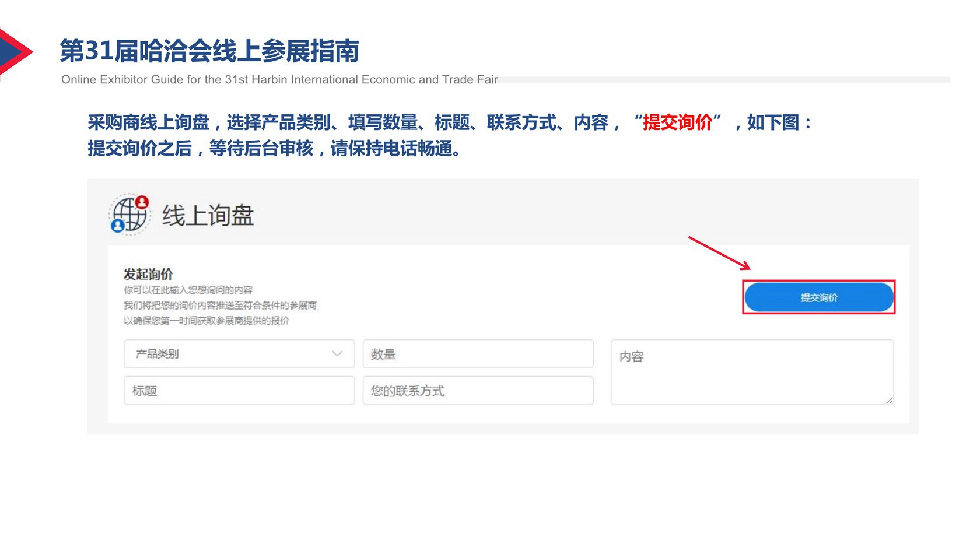The width and height of the screenshot is (980, 551).
Task: Click the 线上询盘 globe icon
Action: (x=129, y=215)
